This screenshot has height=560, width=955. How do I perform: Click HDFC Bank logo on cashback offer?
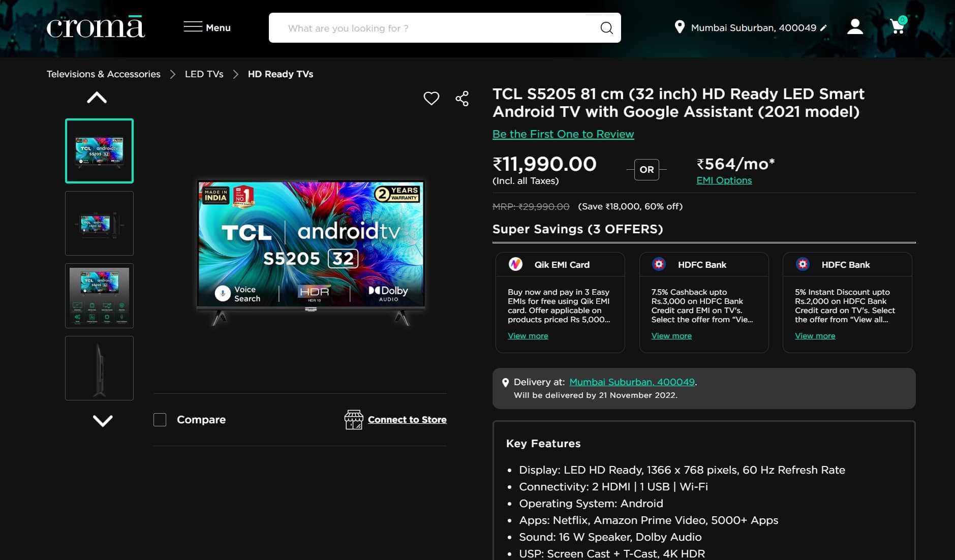(659, 264)
